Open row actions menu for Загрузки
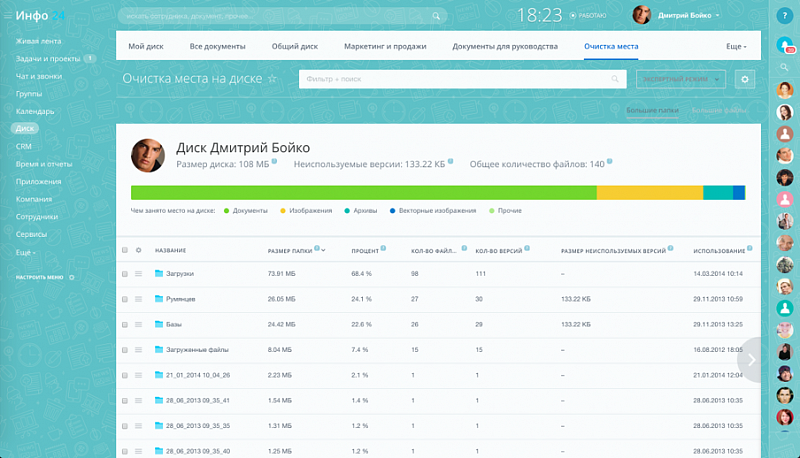This screenshot has width=800, height=458. click(x=139, y=273)
